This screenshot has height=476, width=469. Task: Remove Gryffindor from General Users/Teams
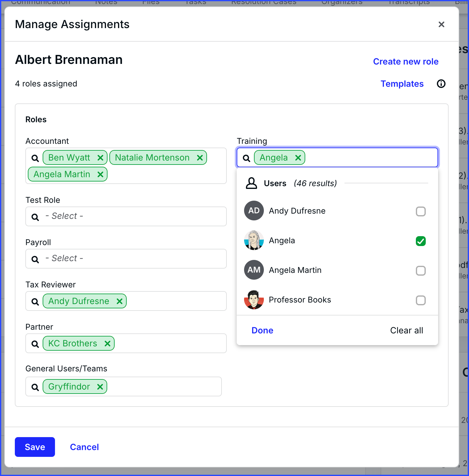tap(100, 387)
